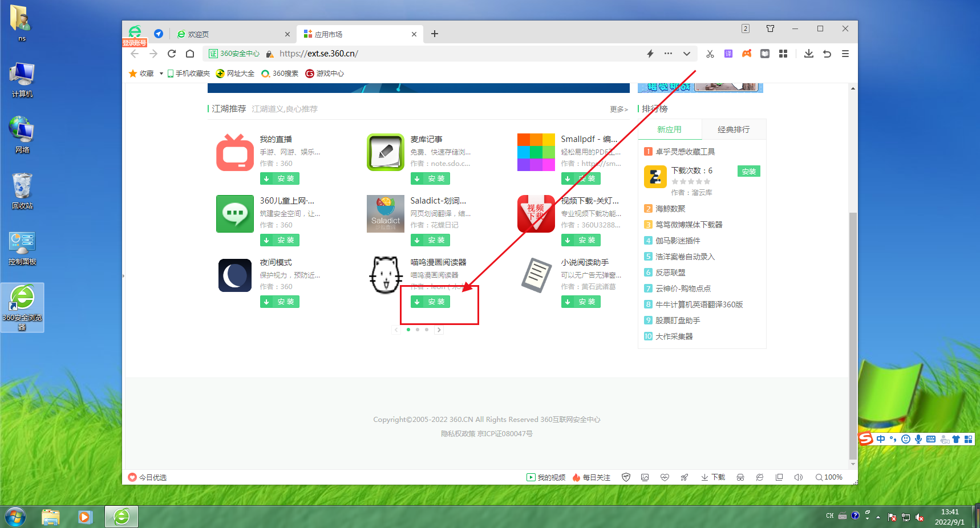Install the 我的直播 extension
The image size is (980, 528).
(280, 178)
